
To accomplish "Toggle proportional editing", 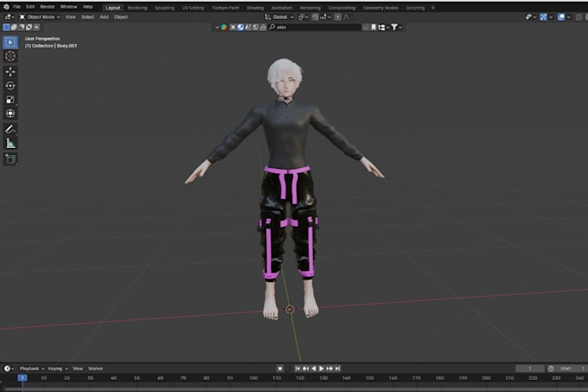I will pyautogui.click(x=337, y=17).
